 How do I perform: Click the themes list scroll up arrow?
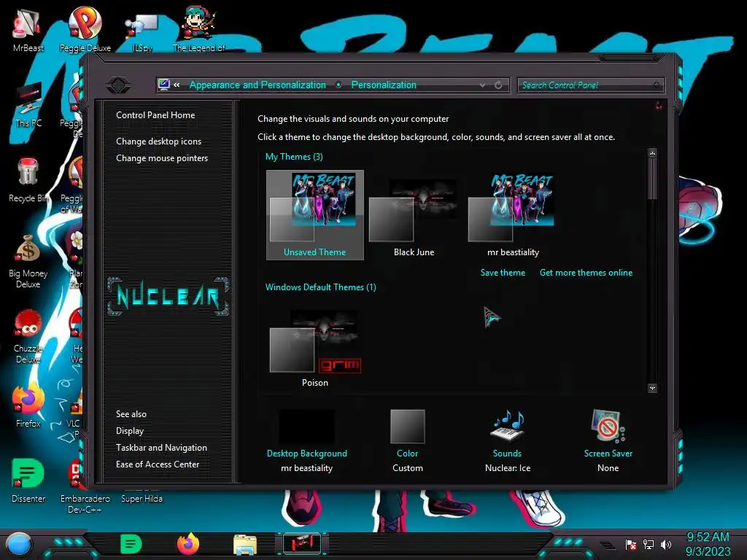pos(653,153)
